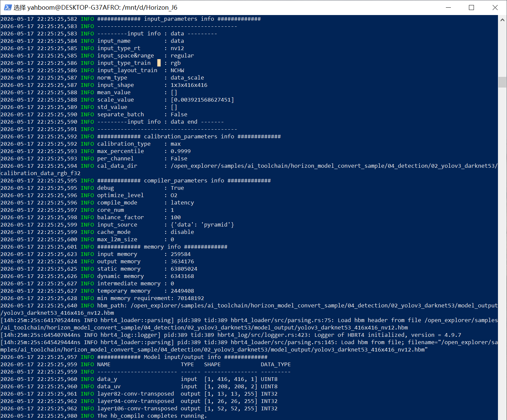Viewport: 507px width, 420px height.
Task: Click the 'hbm_path:' label
Action: [x=112, y=305]
